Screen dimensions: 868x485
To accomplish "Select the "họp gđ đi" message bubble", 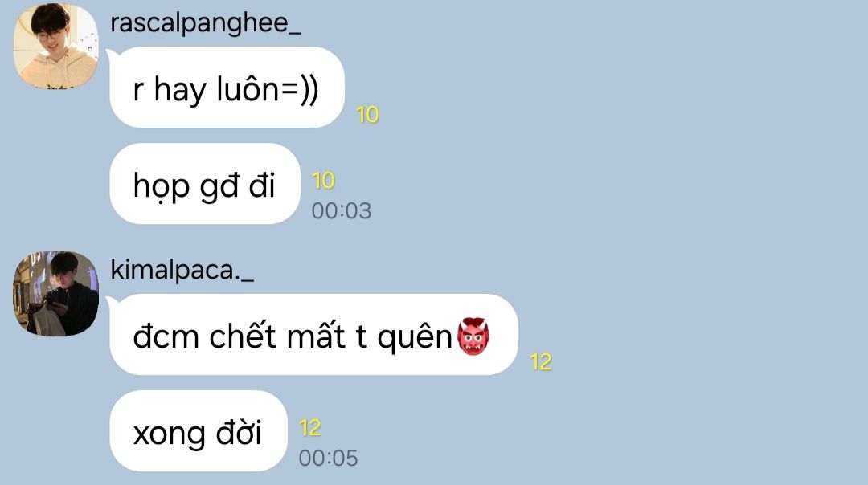I will coord(205,184).
